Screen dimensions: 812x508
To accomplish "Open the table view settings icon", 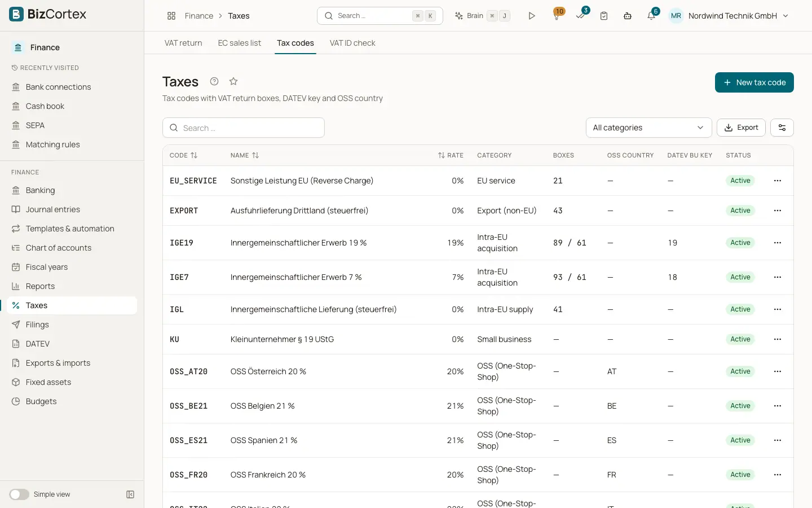I will coord(782,128).
